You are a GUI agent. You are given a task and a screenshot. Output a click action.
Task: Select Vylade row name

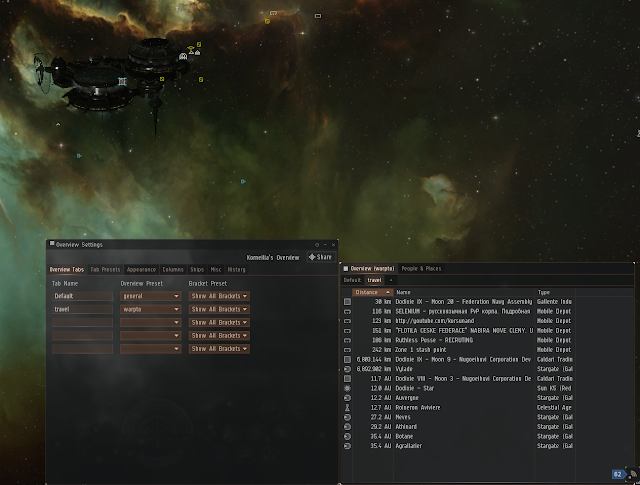[x=404, y=369]
